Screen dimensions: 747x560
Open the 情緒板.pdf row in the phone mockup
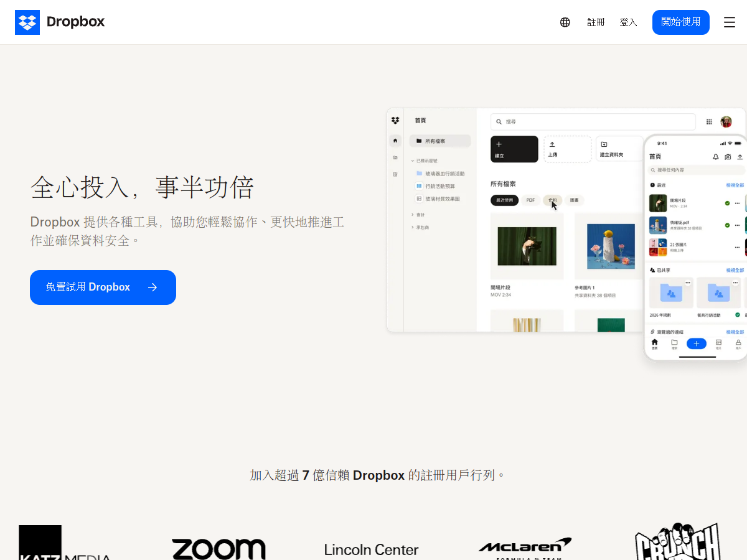696,225
